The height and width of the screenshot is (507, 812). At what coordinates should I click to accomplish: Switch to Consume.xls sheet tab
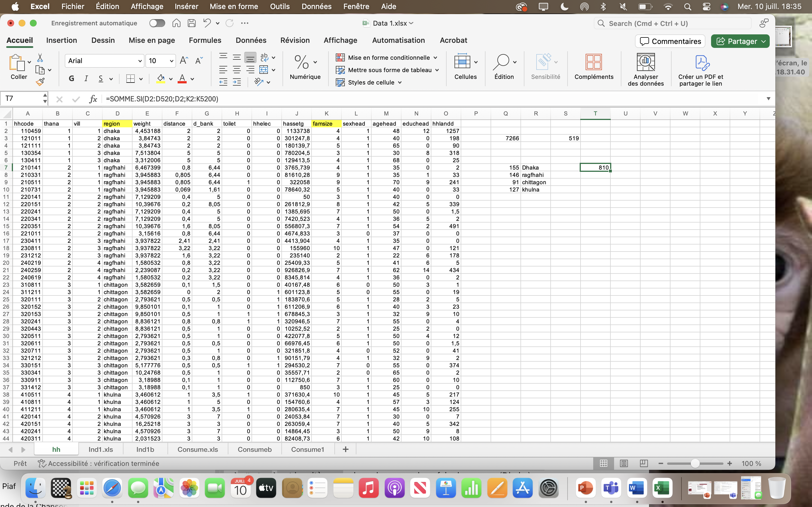198,449
